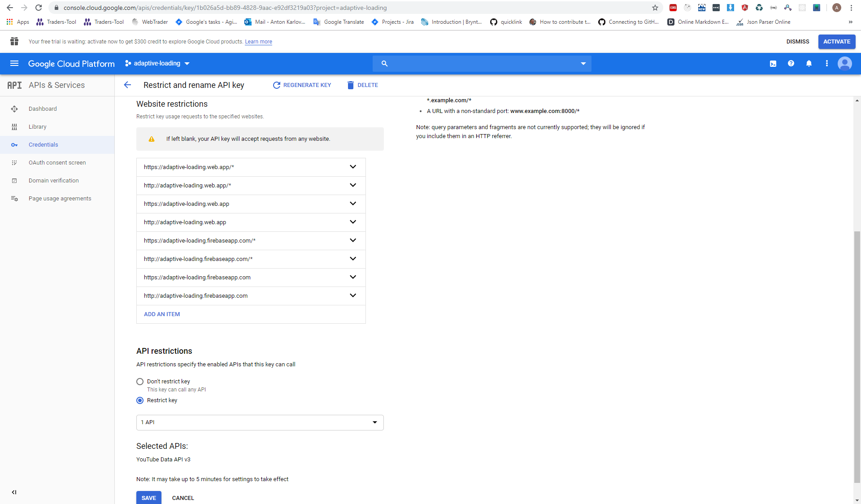Screen dimensions: 861x504
Task: Click the Learn more free trial link
Action: [258, 42]
